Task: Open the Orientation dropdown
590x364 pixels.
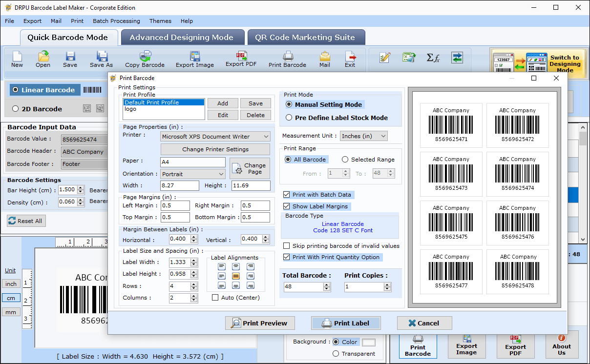Action: [193, 174]
